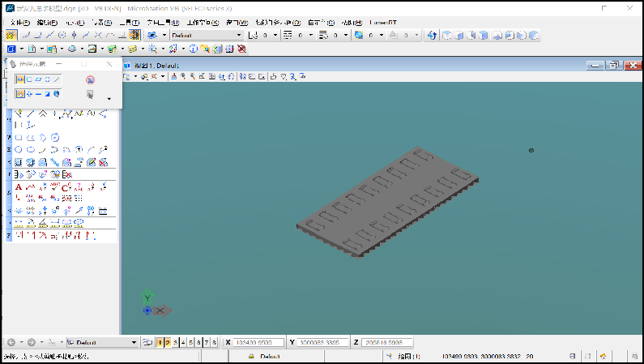Select the Place Text 'A' tool
The height and width of the screenshot is (364, 644).
pos(19,187)
